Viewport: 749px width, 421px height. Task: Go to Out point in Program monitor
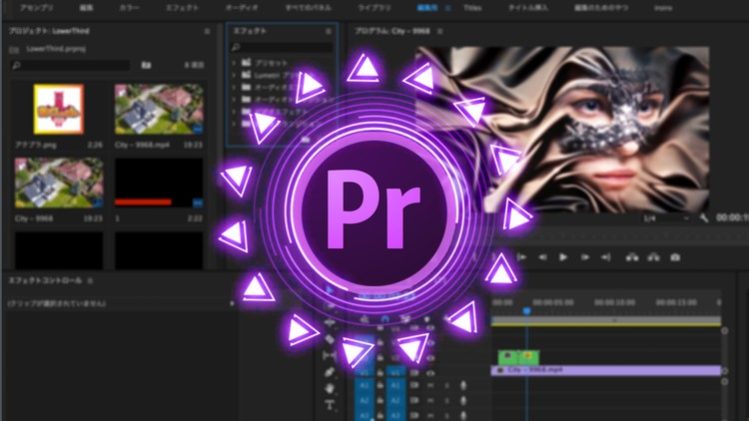point(606,257)
